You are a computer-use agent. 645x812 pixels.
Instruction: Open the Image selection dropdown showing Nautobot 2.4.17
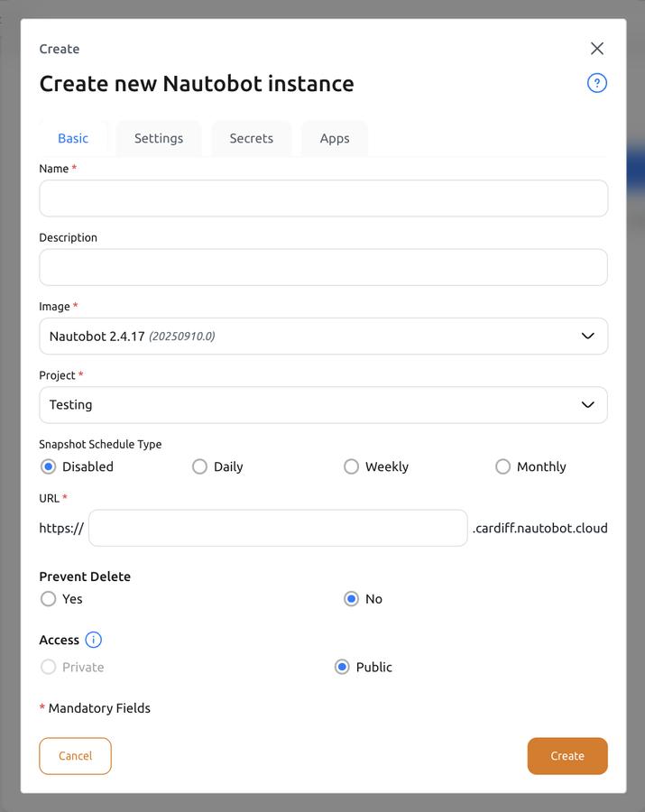(x=323, y=336)
